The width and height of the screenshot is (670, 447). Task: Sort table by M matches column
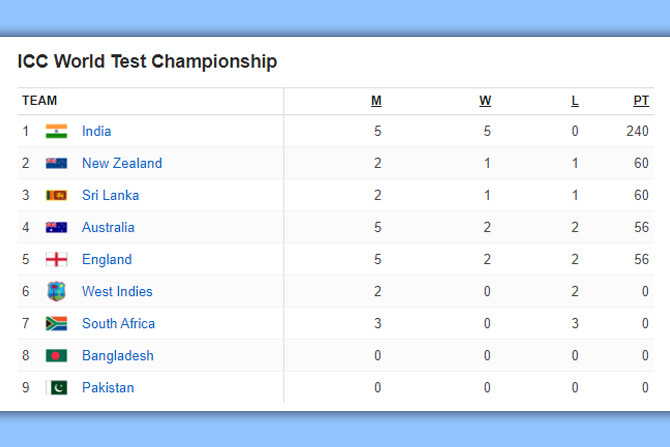coord(376,100)
